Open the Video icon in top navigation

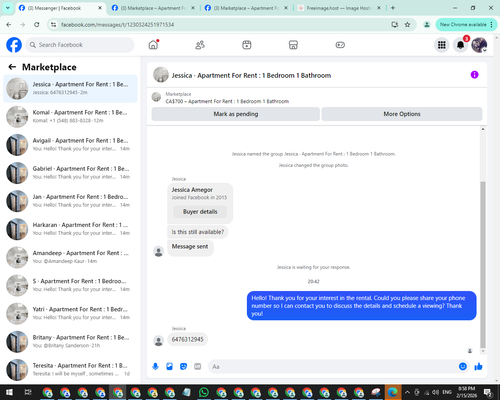[247, 45]
